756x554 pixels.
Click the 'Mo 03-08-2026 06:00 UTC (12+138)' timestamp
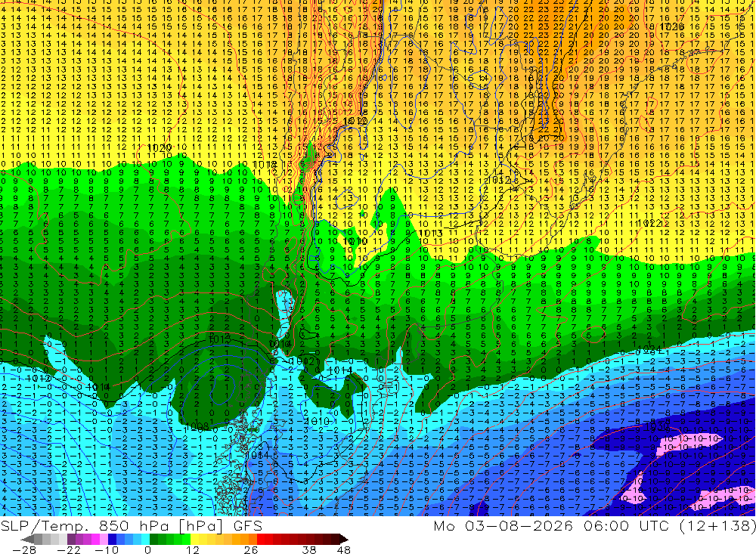tap(594, 525)
